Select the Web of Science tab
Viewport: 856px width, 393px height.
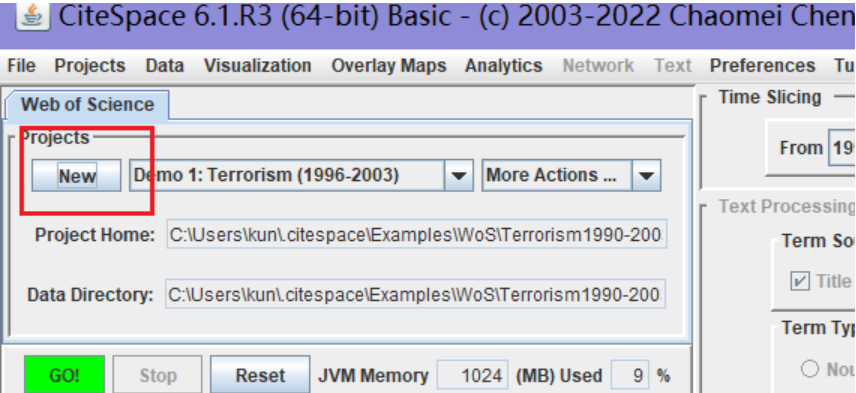tap(87, 104)
